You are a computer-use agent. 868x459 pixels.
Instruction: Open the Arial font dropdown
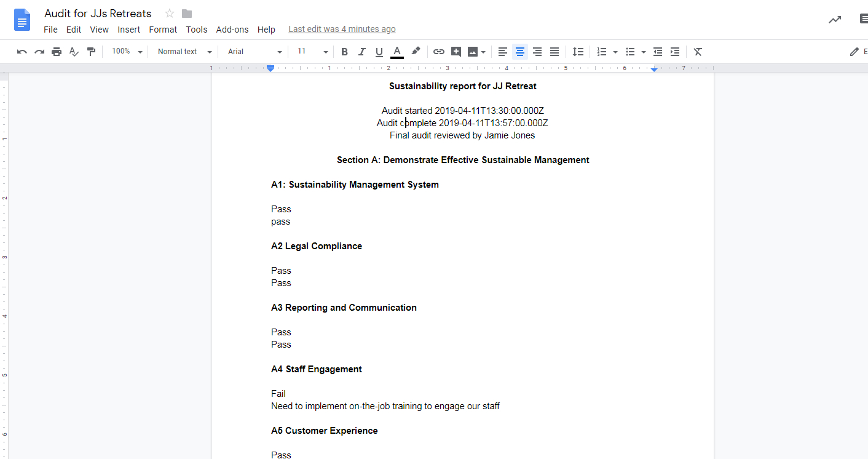coord(254,52)
